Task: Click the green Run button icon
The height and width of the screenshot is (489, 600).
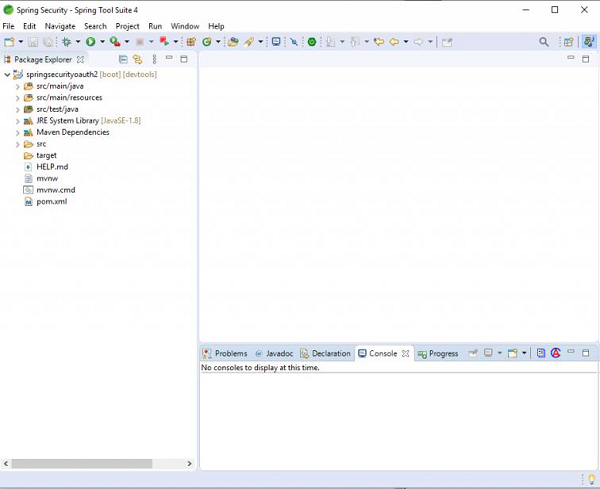Action: pos(91,42)
